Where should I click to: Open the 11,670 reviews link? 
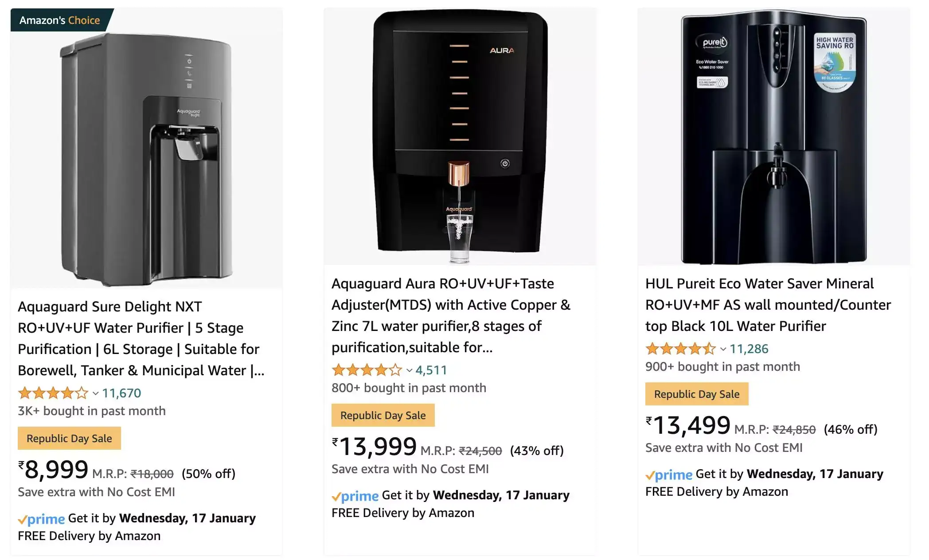point(122,393)
